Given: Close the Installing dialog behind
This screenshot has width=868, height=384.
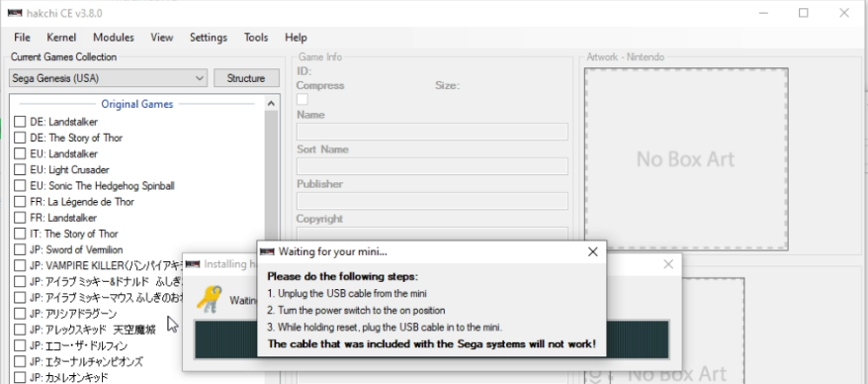Looking at the screenshot, I should tap(668, 264).
